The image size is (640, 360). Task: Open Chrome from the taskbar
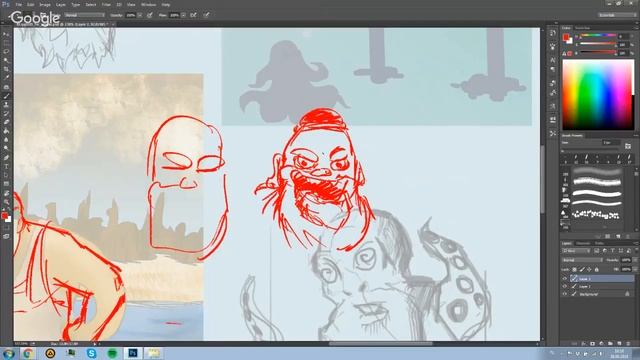28,353
